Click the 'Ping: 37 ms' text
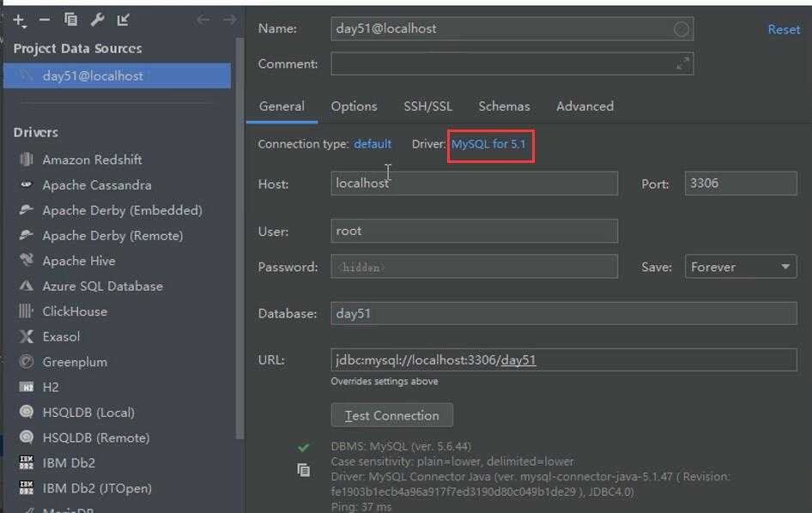The width and height of the screenshot is (812, 513). (x=361, y=506)
